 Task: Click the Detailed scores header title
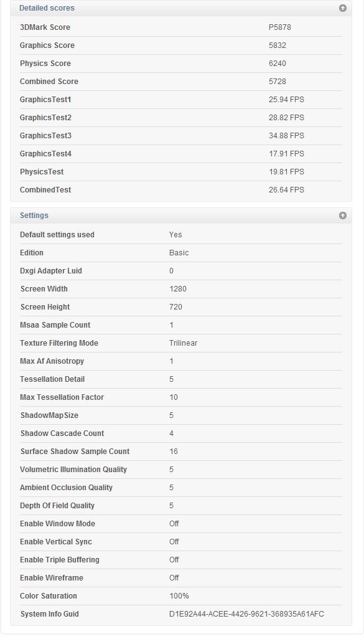(47, 7)
